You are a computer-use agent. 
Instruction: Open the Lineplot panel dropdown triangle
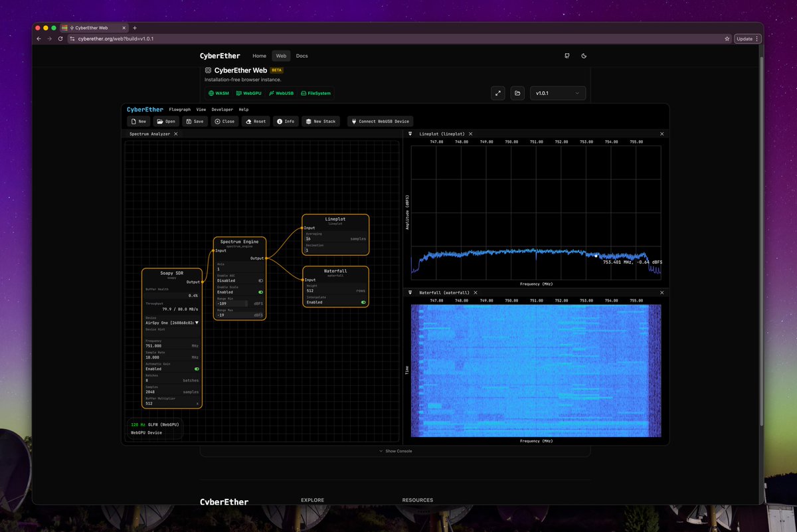[410, 134]
